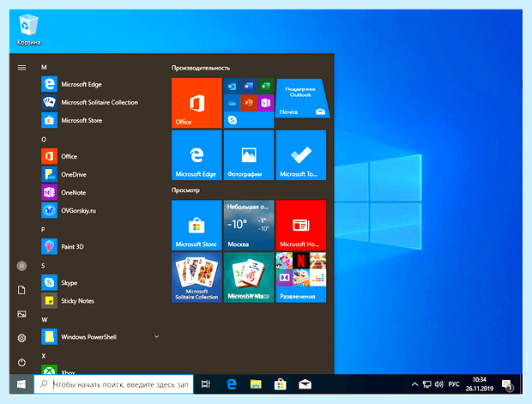The height and width of the screenshot is (404, 532).
Task: Show hidden tray icons chevron
Action: 414,384
